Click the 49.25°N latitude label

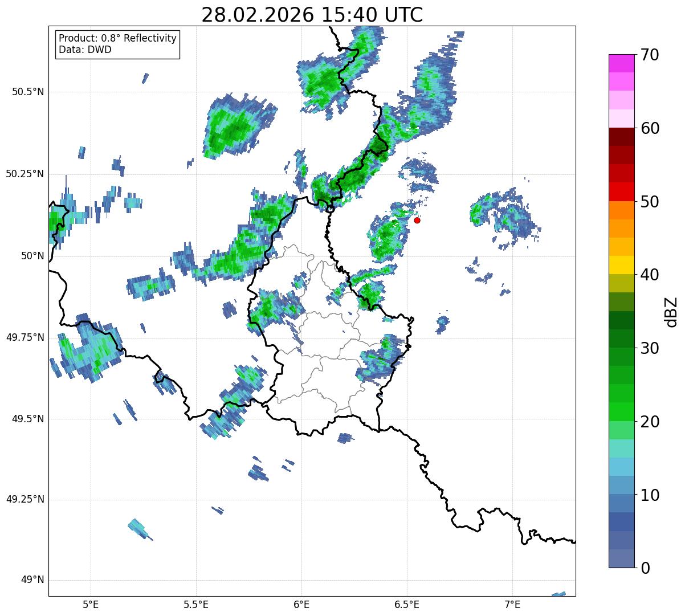[25, 499]
